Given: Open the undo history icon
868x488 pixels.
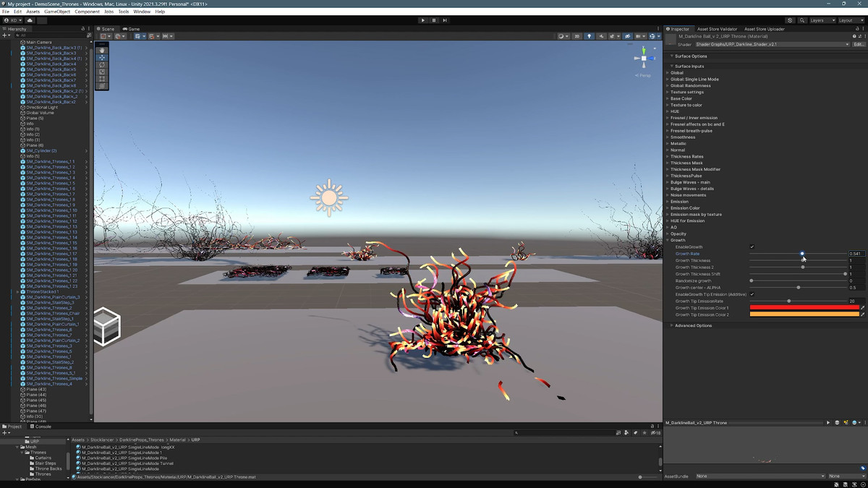Looking at the screenshot, I should 790,20.
